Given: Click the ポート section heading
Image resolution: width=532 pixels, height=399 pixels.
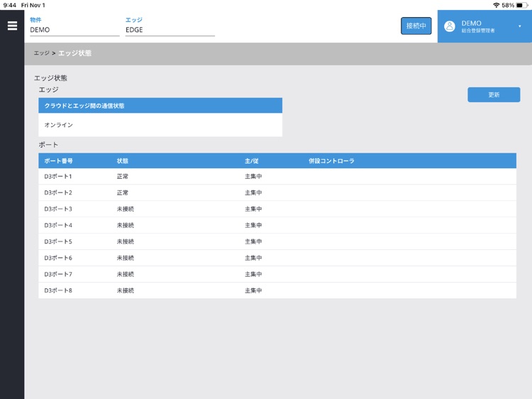Looking at the screenshot, I should click(48, 145).
